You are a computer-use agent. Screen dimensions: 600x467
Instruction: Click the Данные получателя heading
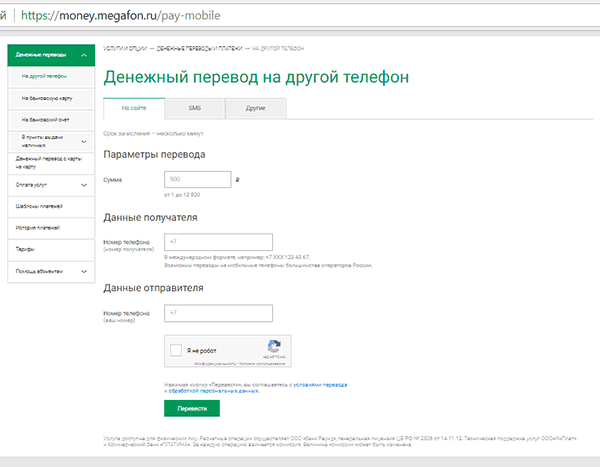coord(150,217)
